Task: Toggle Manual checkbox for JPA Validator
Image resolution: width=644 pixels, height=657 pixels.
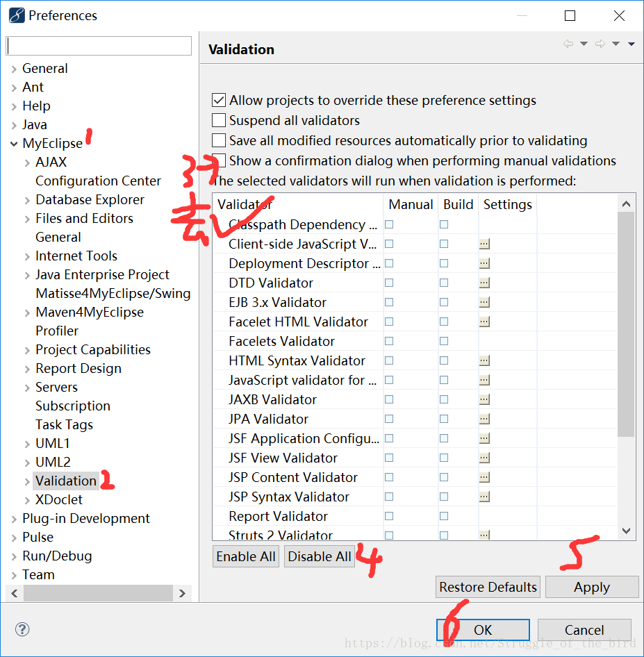Action: [x=389, y=419]
